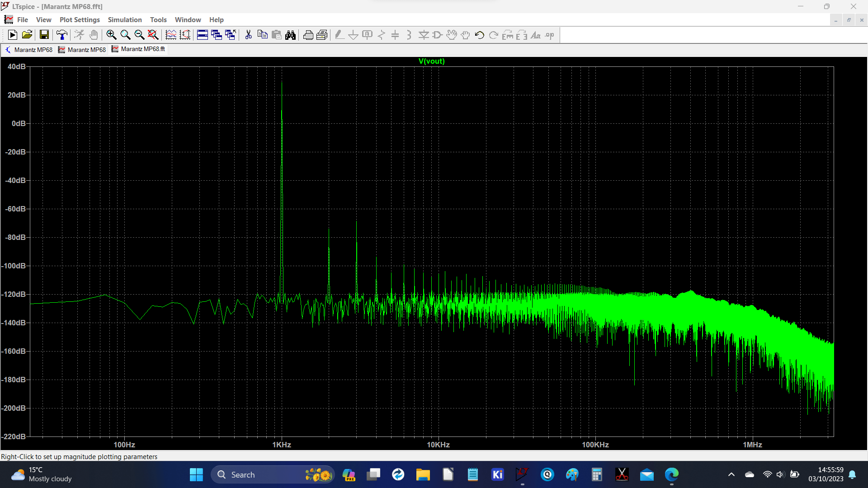Select Zoom Out magnifier with minus
Viewport: 868px width, 488px height.
(x=139, y=35)
